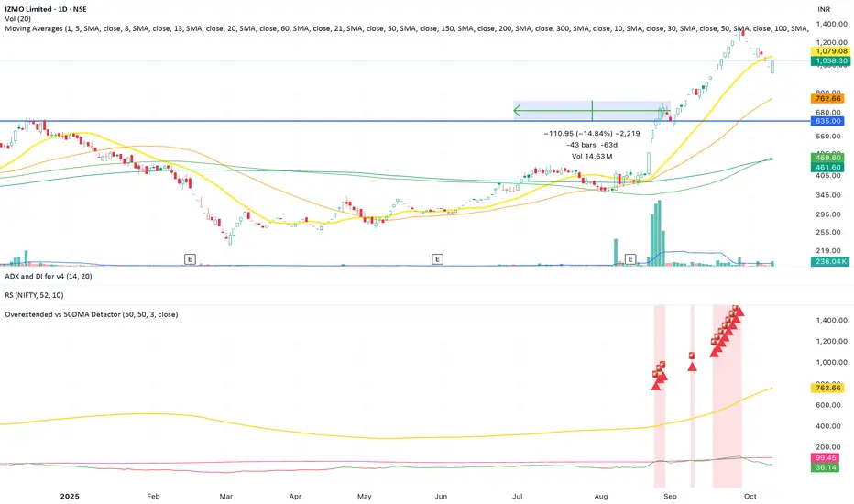854x504 pixels.
Task: Click the tallest late-August volume bar
Action: (x=659, y=233)
